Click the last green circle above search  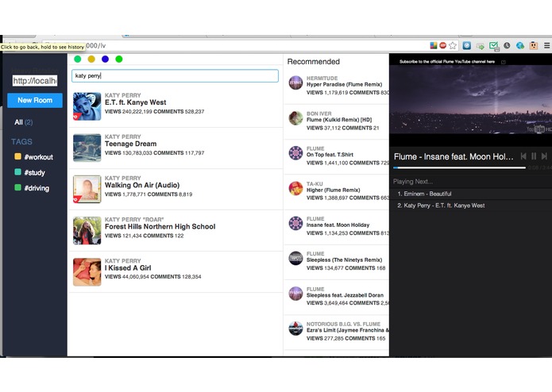point(119,59)
